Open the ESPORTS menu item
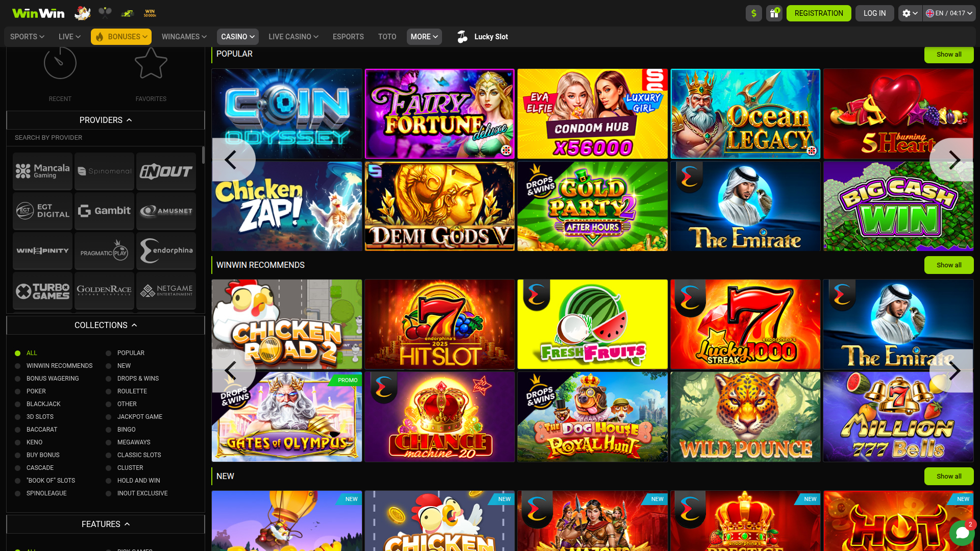980x551 pixels. pos(348,36)
